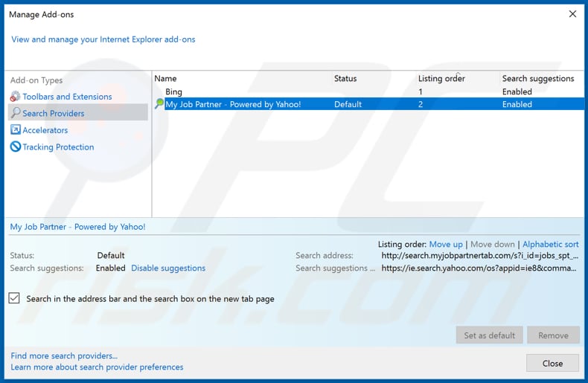Screen dimensions: 588x383
Task: Click Move down listing order link
Action: click(493, 245)
